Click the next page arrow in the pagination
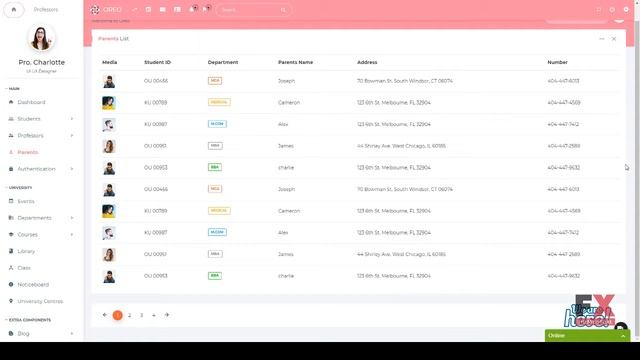 [167, 315]
